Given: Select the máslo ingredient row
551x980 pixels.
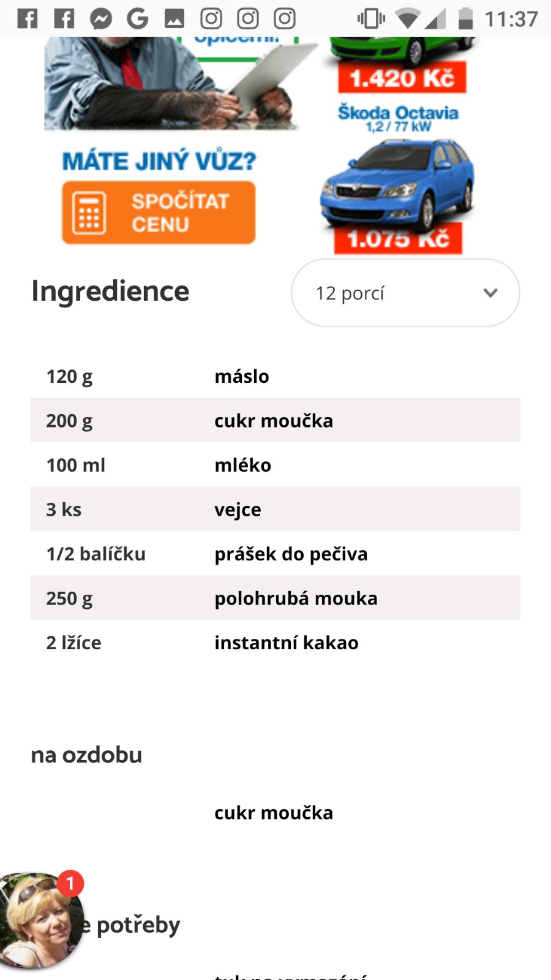Looking at the screenshot, I should (x=275, y=376).
